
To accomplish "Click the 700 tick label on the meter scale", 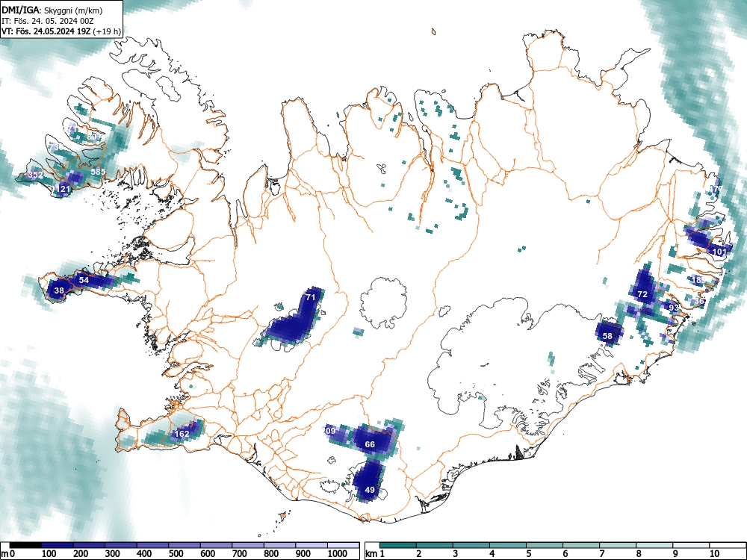I will pyautogui.click(x=240, y=554).
